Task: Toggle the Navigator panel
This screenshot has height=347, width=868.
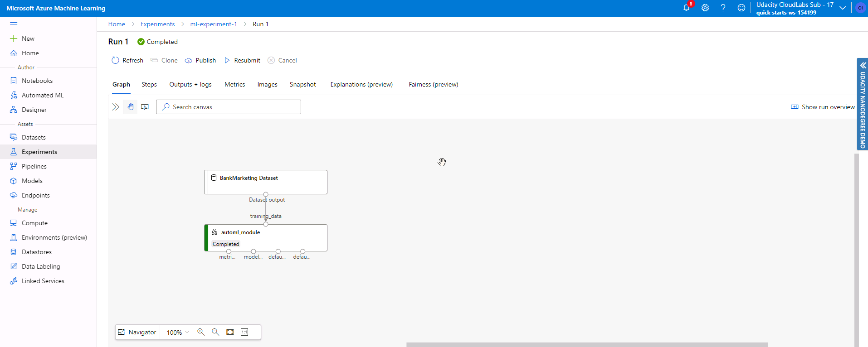Action: tap(137, 332)
